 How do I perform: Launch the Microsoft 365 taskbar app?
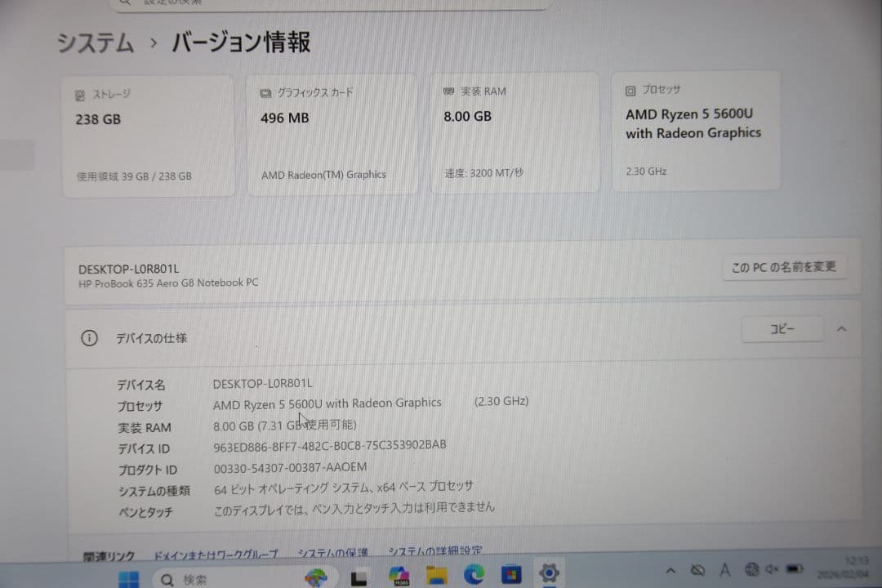399,576
